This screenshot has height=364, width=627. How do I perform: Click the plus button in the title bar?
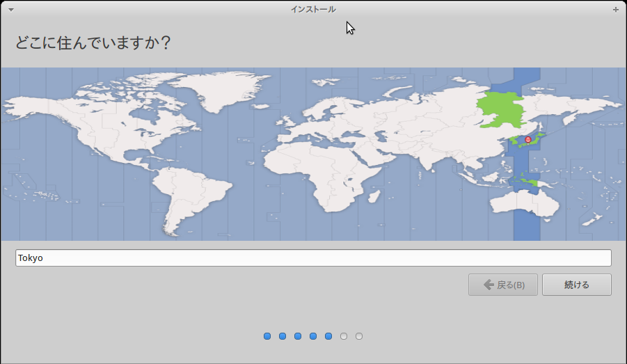tap(616, 10)
